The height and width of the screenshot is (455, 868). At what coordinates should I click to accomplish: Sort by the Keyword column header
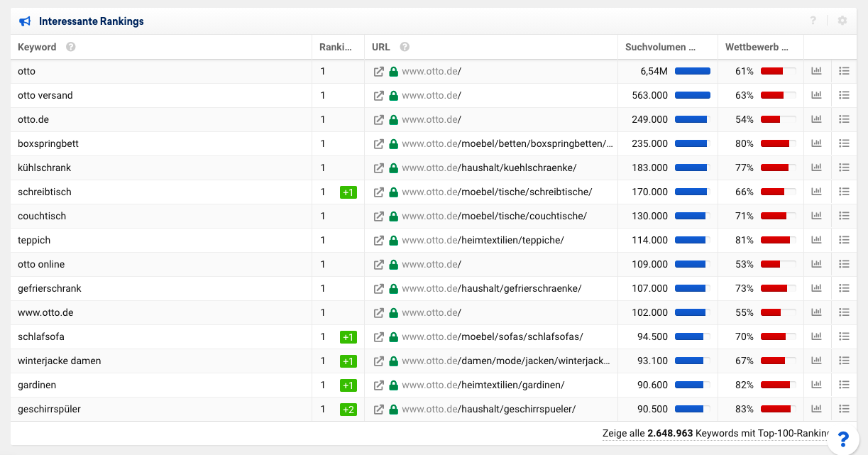click(37, 47)
